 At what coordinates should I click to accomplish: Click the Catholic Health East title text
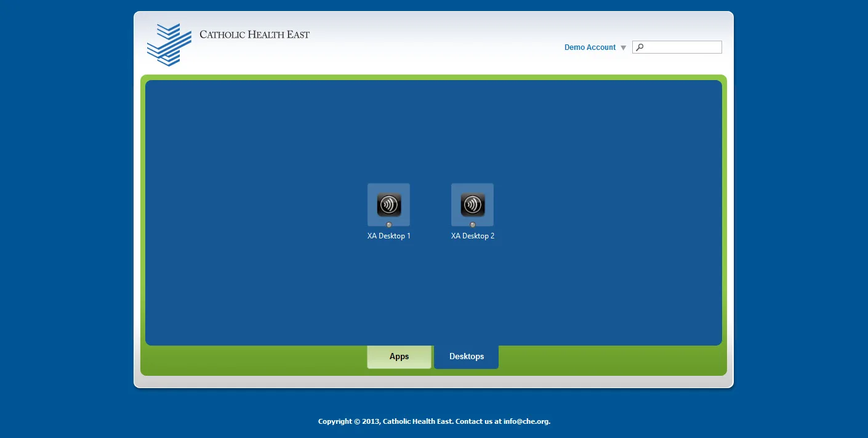(x=255, y=34)
